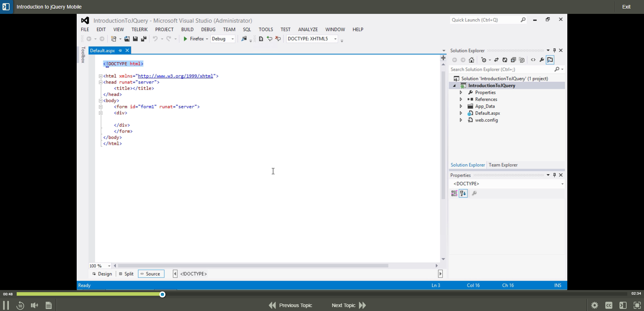Toggle the player side panel icon

click(x=623, y=305)
